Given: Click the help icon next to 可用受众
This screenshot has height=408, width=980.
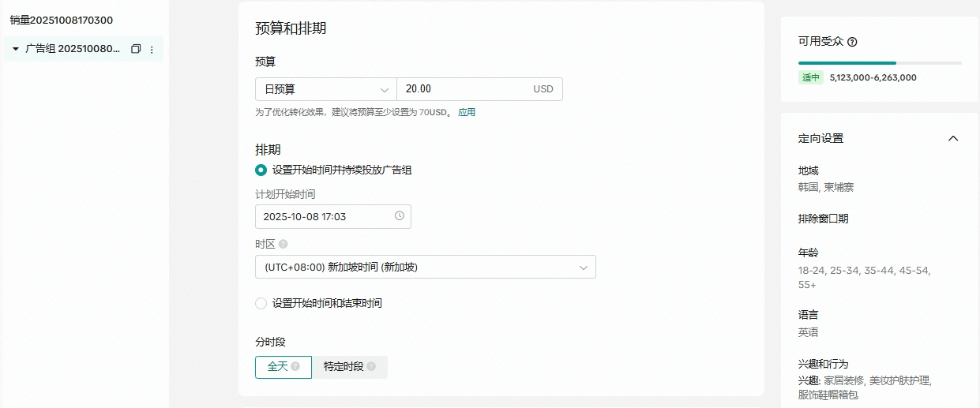Looking at the screenshot, I should (x=852, y=43).
